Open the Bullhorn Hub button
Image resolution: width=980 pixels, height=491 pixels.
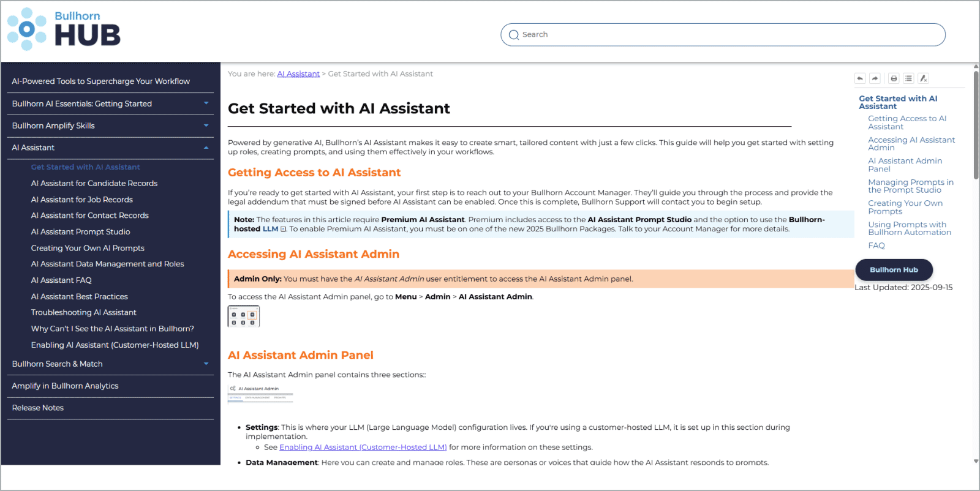point(894,269)
